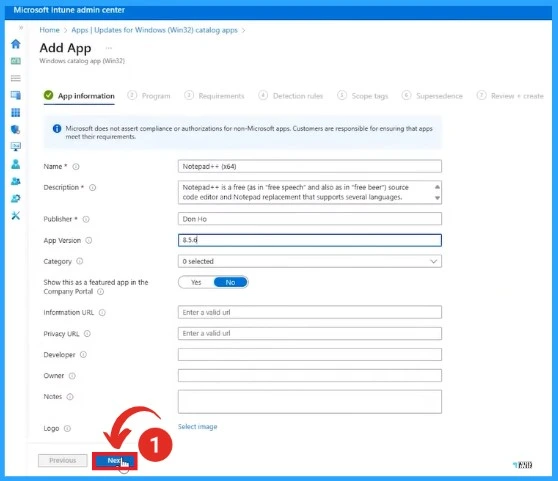Image resolution: width=558 pixels, height=481 pixels.
Task: Go to Home in the breadcrumb
Action: (x=49, y=30)
